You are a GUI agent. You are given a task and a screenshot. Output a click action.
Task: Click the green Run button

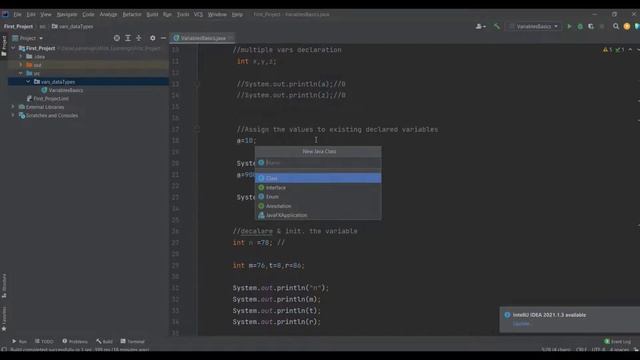(x=569, y=27)
